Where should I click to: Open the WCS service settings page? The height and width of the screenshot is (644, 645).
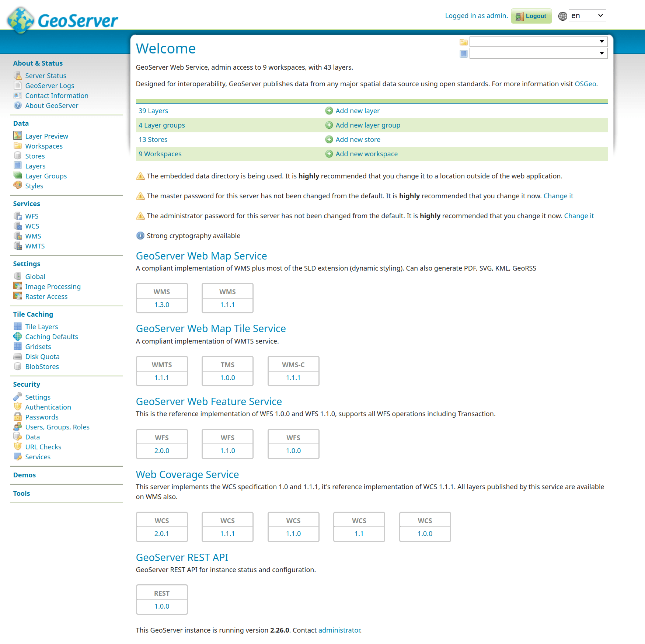point(32,226)
